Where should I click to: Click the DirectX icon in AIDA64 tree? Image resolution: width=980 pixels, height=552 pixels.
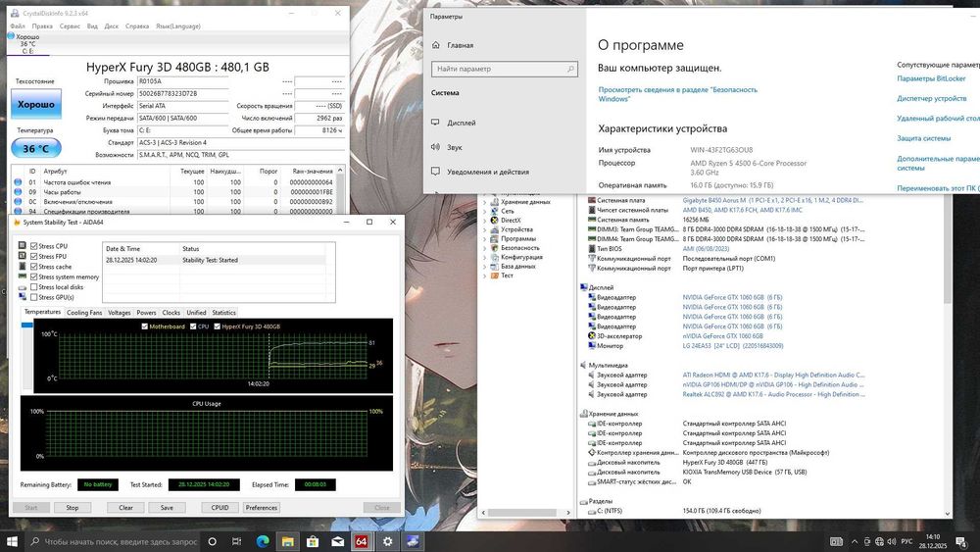point(494,220)
